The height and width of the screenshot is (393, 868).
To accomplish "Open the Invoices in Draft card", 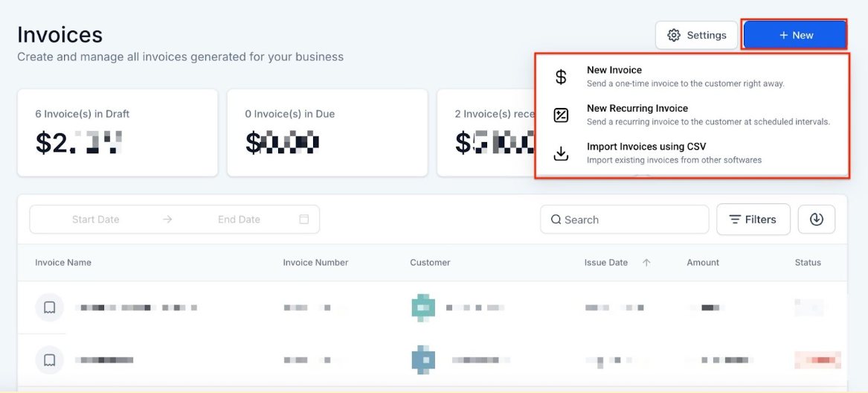I will [118, 132].
